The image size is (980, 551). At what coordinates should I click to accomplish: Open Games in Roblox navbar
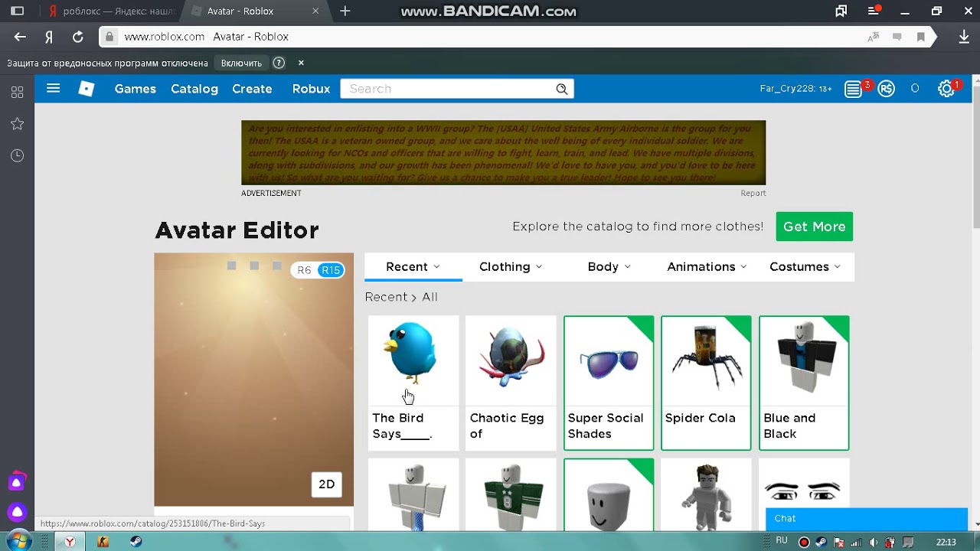[136, 89]
